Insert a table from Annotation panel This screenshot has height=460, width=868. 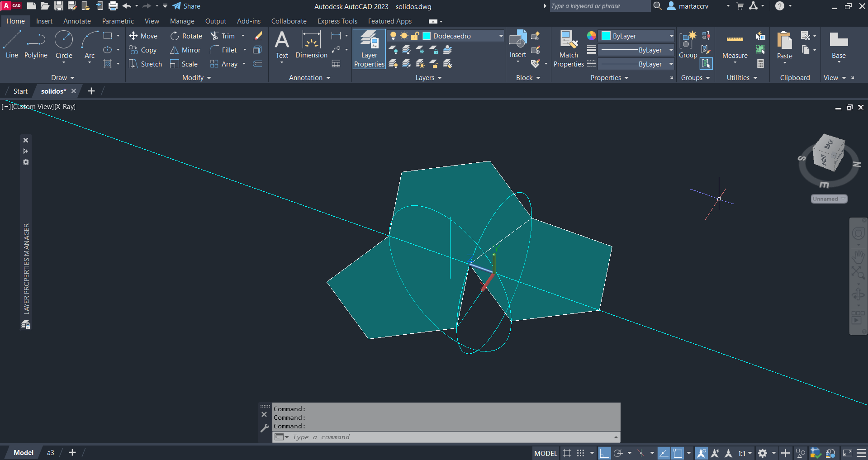[336, 64]
